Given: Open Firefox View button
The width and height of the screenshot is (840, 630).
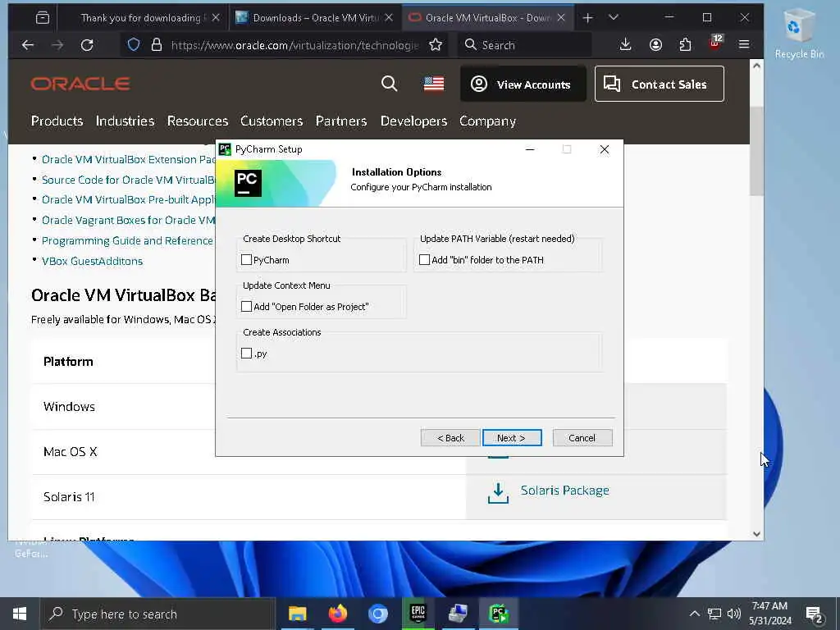Looking at the screenshot, I should click(43, 18).
